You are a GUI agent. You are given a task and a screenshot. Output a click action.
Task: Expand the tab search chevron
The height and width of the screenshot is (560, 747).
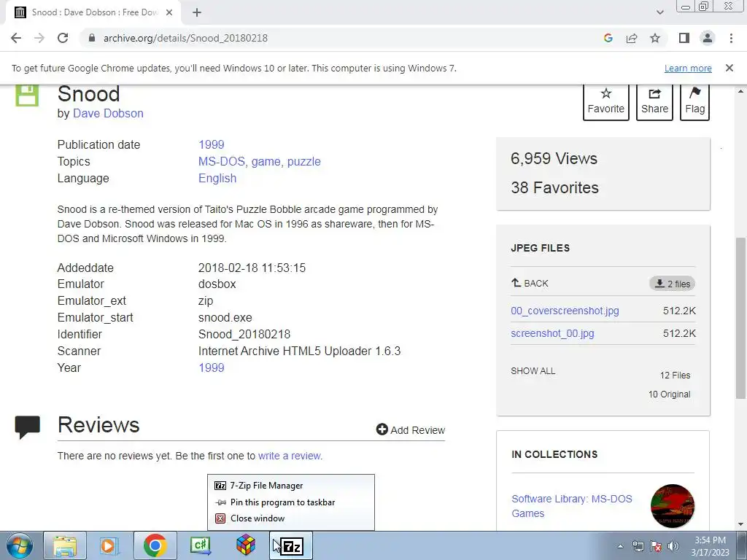[x=659, y=12]
